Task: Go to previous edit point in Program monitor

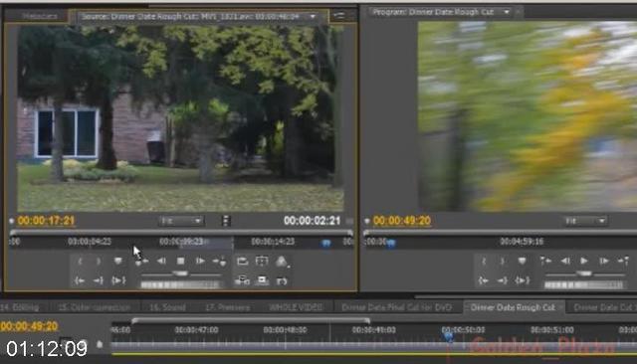Action: coord(545,261)
